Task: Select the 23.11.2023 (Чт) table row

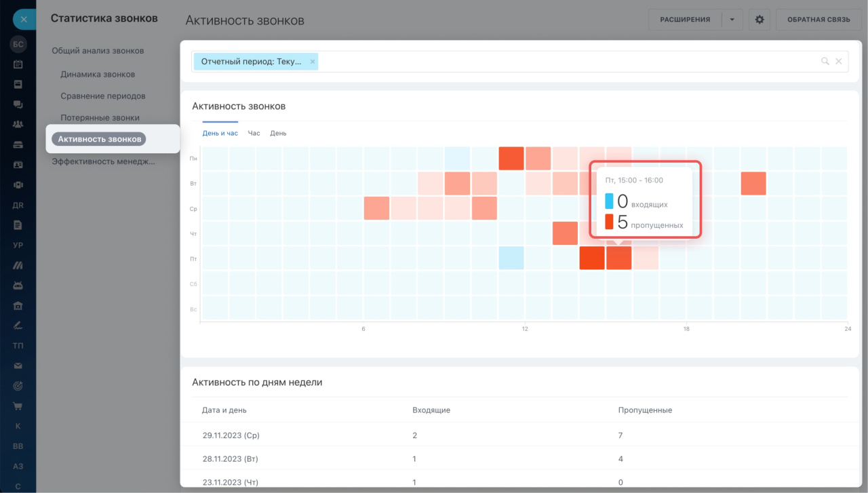Action: click(519, 480)
